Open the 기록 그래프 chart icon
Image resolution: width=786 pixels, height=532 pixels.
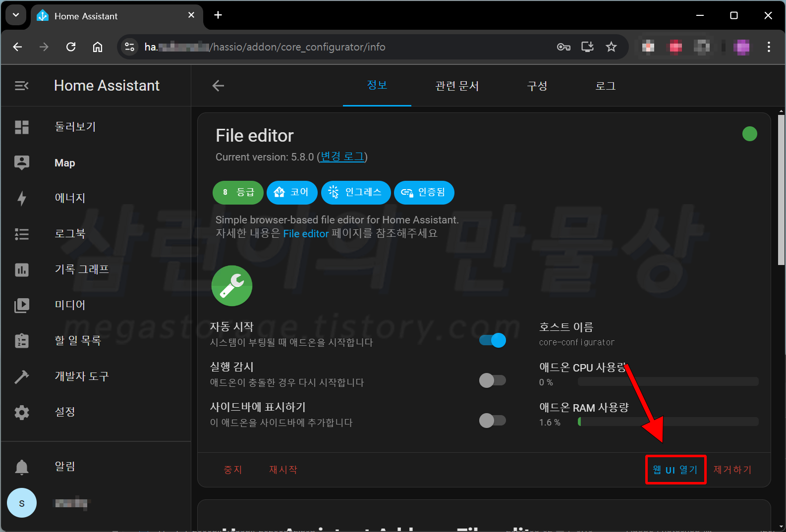pyautogui.click(x=22, y=270)
